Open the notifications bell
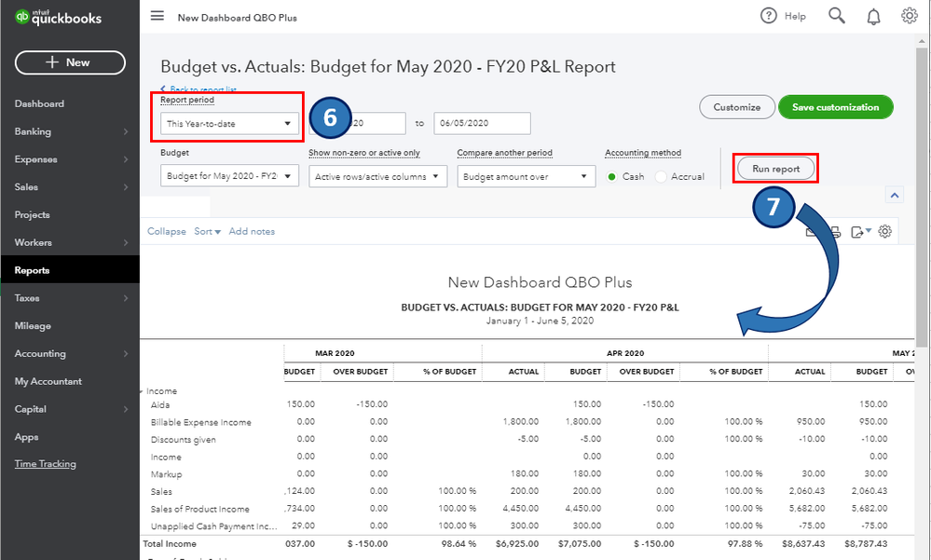Image resolution: width=931 pixels, height=560 pixels. (873, 16)
